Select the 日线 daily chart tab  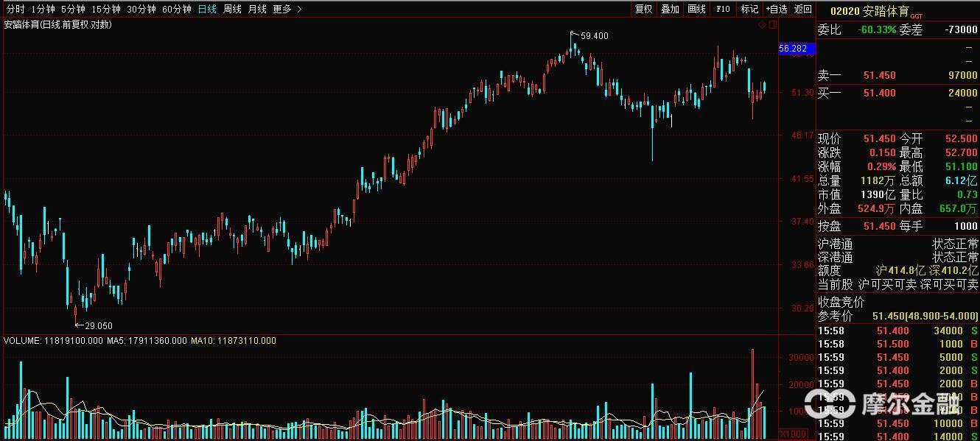click(x=207, y=9)
